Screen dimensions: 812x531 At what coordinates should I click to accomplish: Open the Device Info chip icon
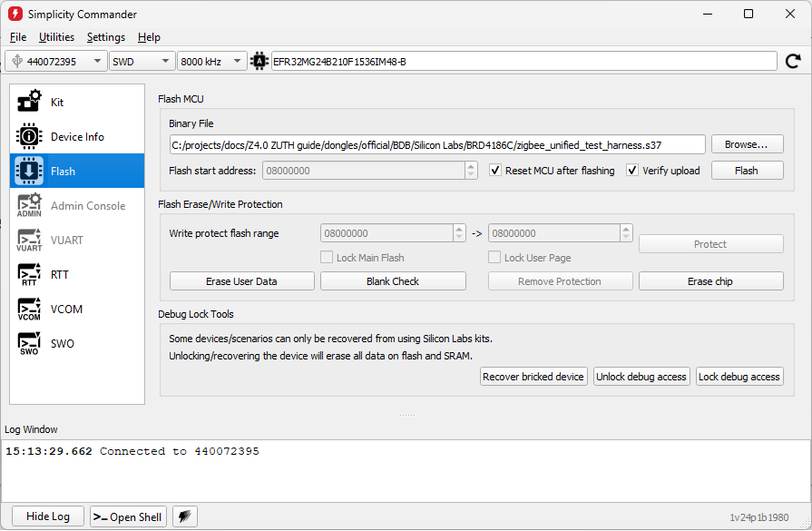(x=29, y=136)
